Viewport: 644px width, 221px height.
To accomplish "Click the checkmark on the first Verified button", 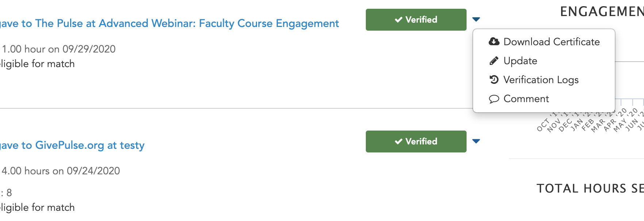I will tap(398, 20).
